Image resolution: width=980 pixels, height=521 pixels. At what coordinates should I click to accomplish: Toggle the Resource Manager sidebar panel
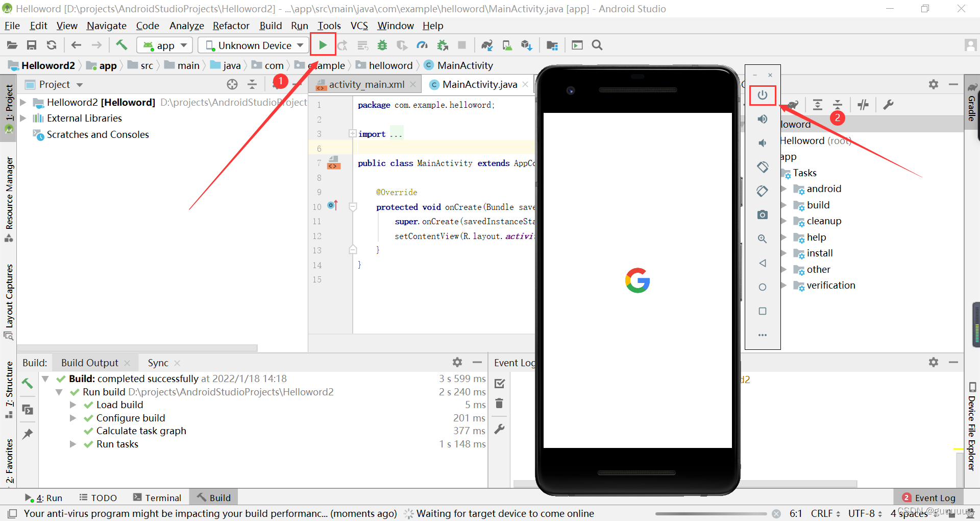point(9,194)
